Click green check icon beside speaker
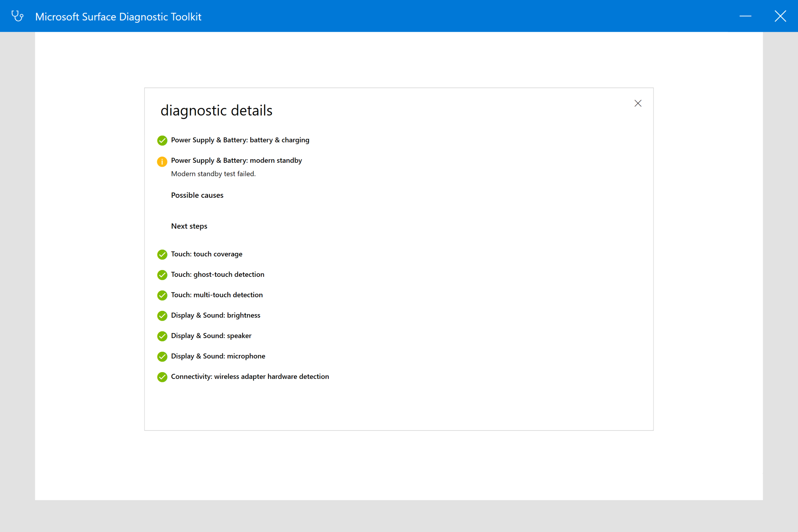 click(162, 336)
